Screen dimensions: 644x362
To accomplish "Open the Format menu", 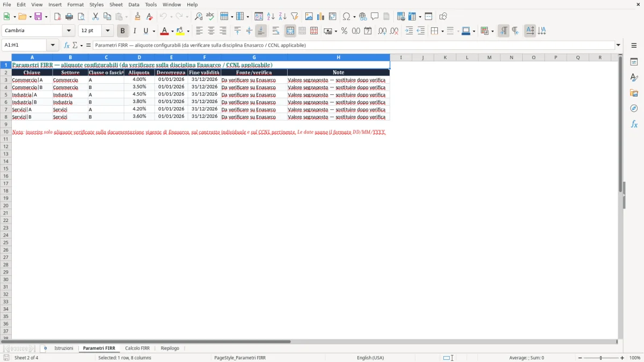I will (x=76, y=4).
